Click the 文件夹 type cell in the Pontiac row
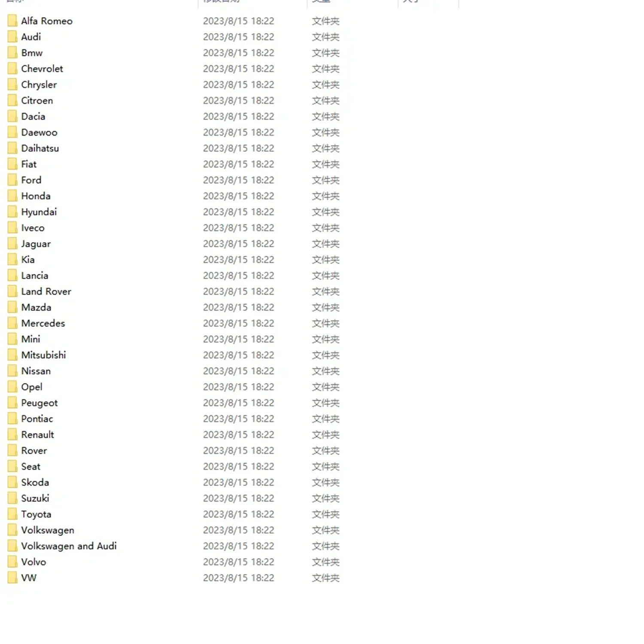 click(x=326, y=419)
